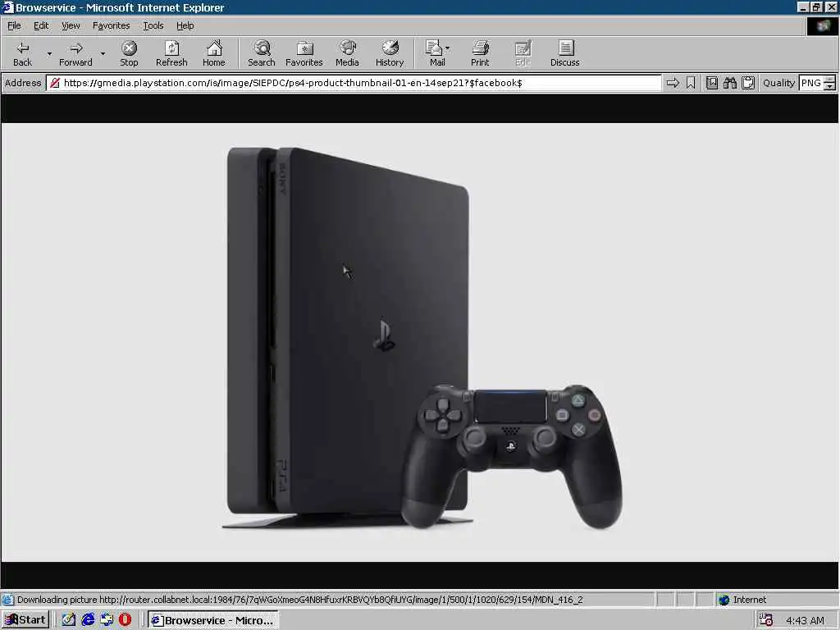Open the Help menu
Viewport: 840px width, 630px height.
(185, 25)
